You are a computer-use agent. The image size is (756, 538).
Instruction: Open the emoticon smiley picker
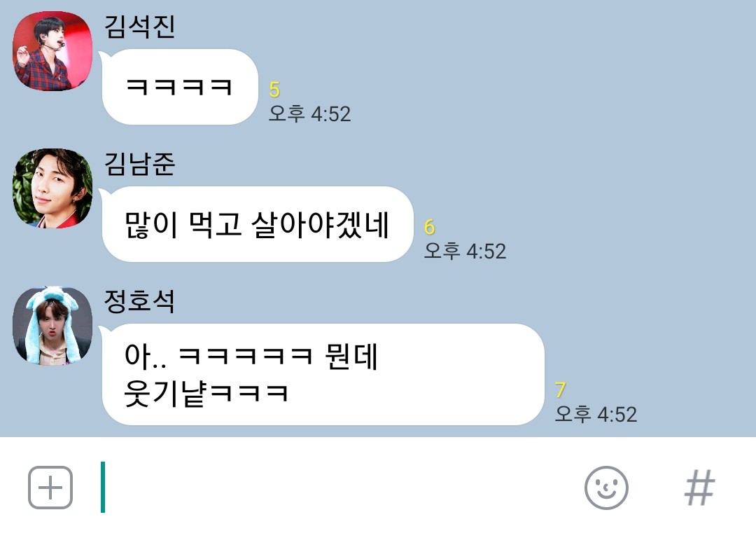point(606,488)
